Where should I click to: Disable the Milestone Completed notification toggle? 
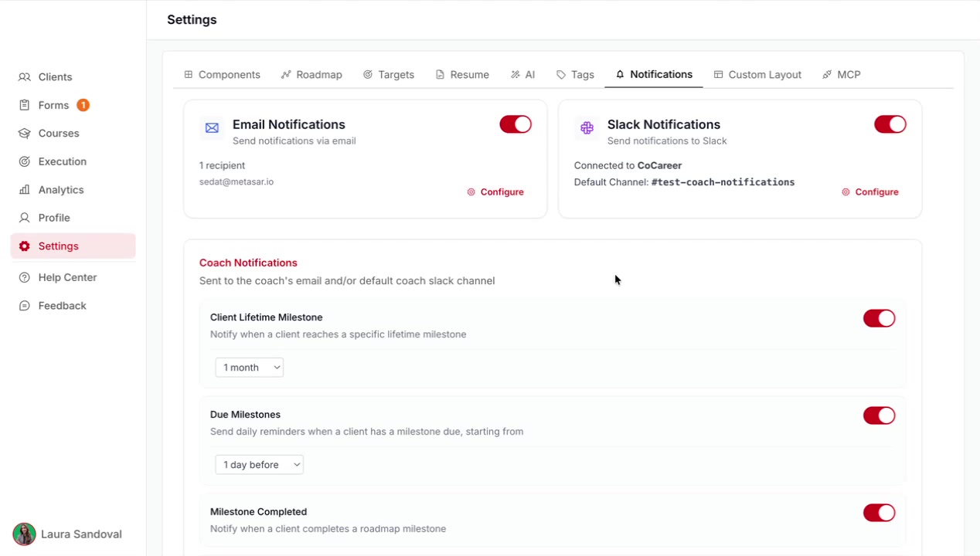880,513
